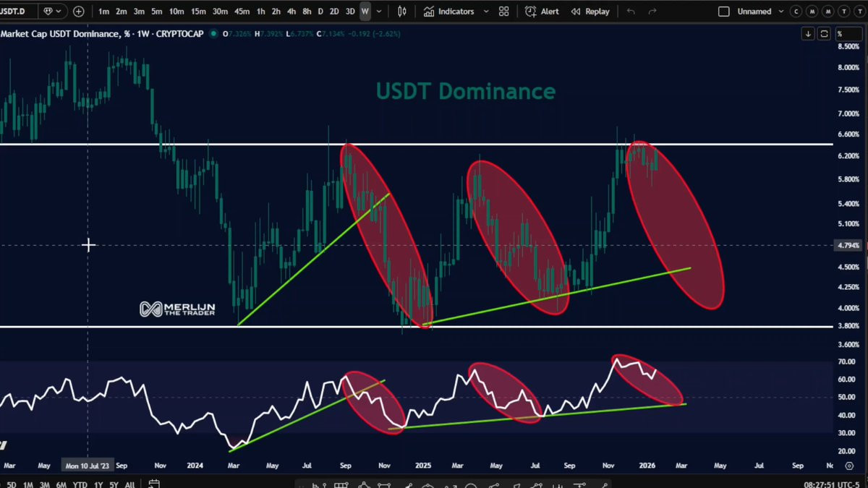Image resolution: width=868 pixels, height=488 pixels.
Task: Switch to the 5m interval
Action: (x=156, y=12)
